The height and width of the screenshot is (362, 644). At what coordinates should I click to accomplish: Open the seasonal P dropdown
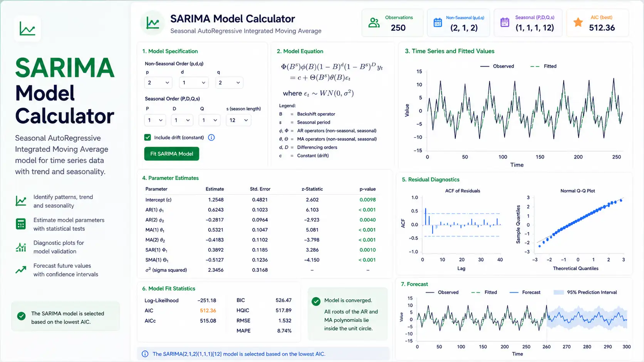pos(155,120)
